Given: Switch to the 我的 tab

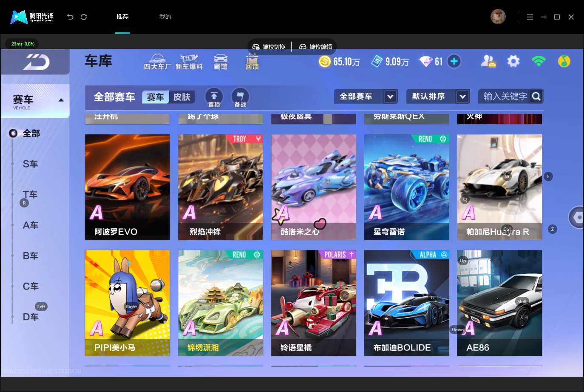Looking at the screenshot, I should (165, 17).
